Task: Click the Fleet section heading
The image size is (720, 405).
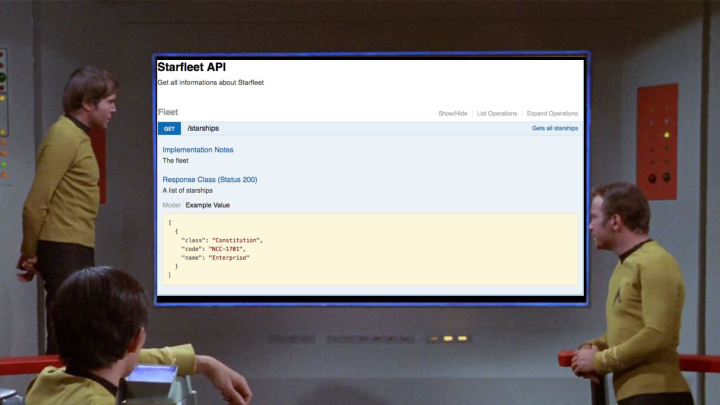Action: tap(168, 113)
